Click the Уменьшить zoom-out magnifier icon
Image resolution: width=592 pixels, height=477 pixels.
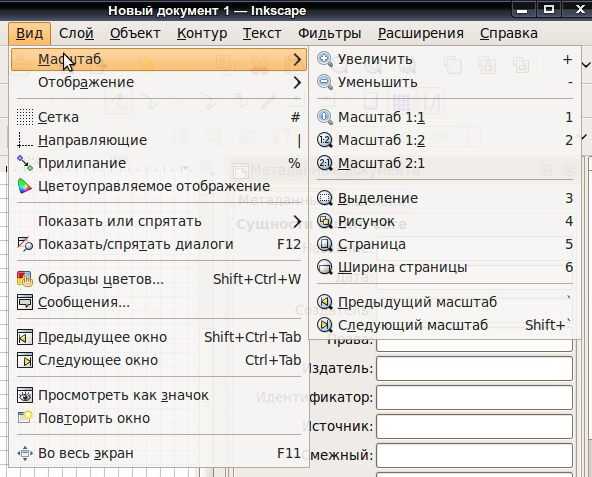[325, 82]
